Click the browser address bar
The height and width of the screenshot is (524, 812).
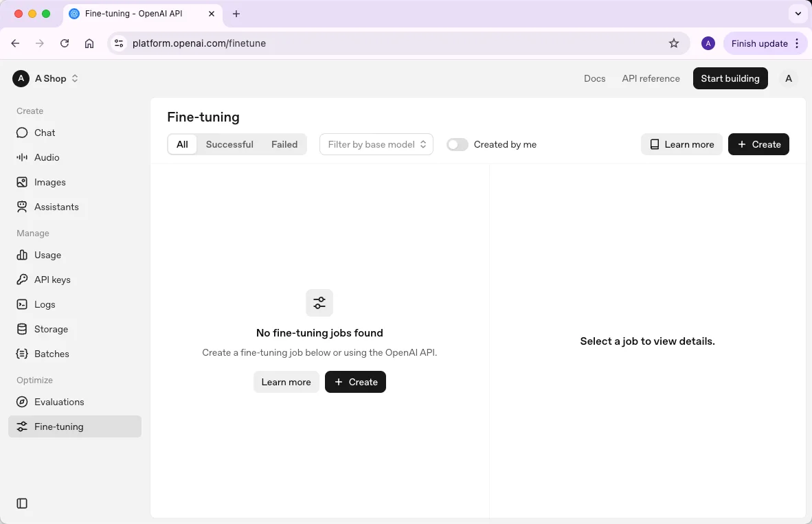pyautogui.click(x=392, y=43)
